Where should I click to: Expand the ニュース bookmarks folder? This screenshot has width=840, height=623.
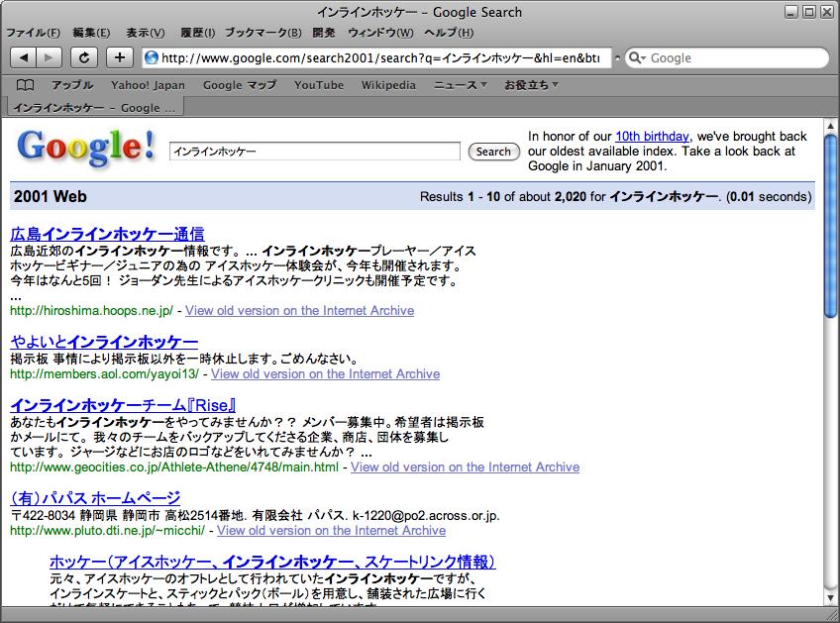(461, 85)
